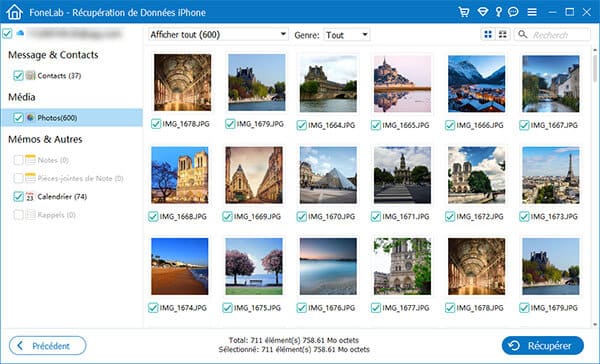This screenshot has width=600, height=364.
Task: Open the Louvre pyramid thumbnail IMG_1670
Action: point(328,175)
